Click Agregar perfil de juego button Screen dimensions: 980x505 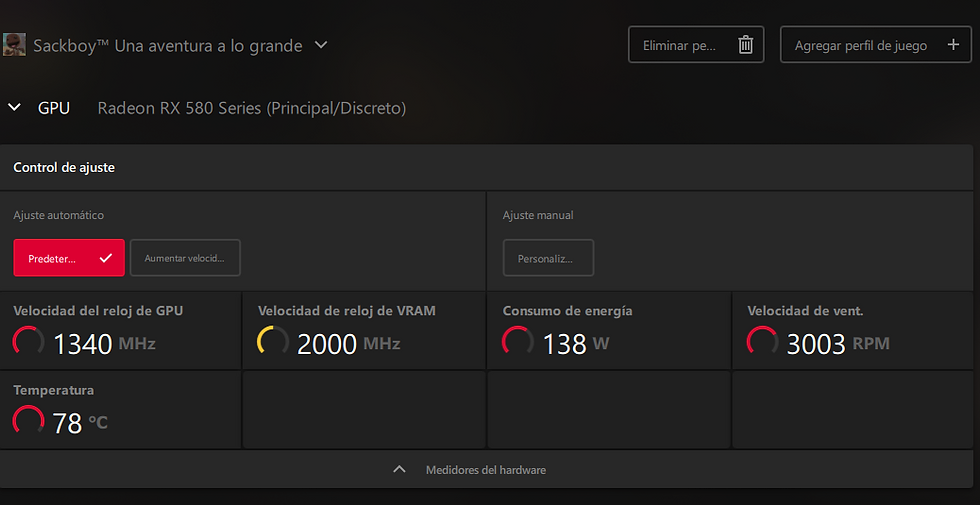tap(876, 44)
